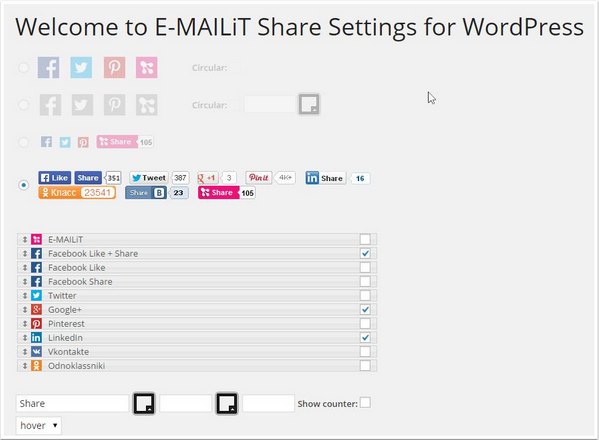Click the LinkedIn icon in the list
The height and width of the screenshot is (440, 599).
tap(36, 338)
